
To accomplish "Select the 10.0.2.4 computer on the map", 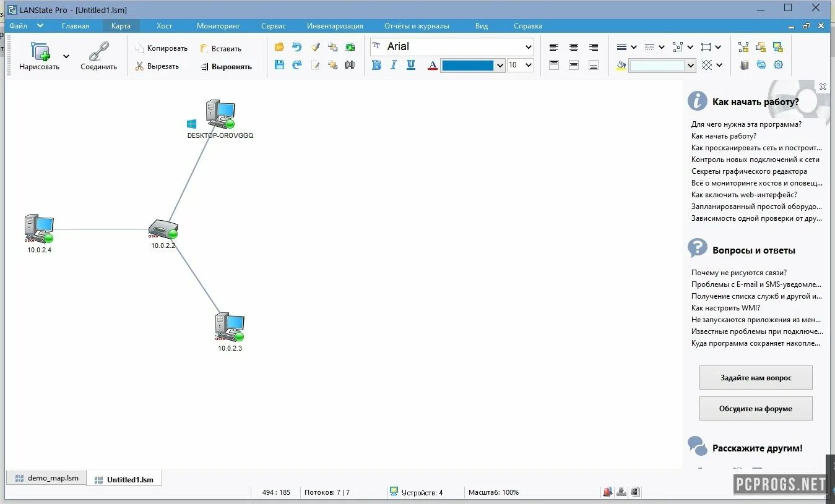I will tap(39, 229).
